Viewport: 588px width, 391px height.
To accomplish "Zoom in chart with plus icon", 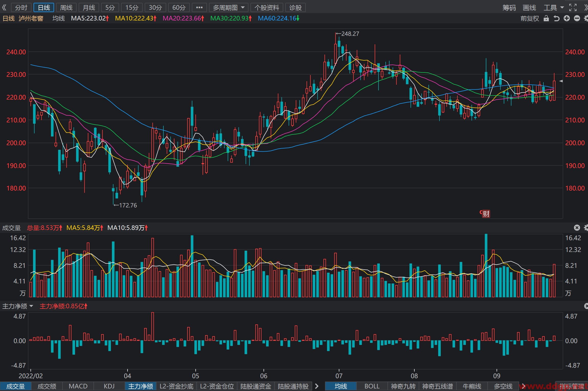I will [567, 18].
